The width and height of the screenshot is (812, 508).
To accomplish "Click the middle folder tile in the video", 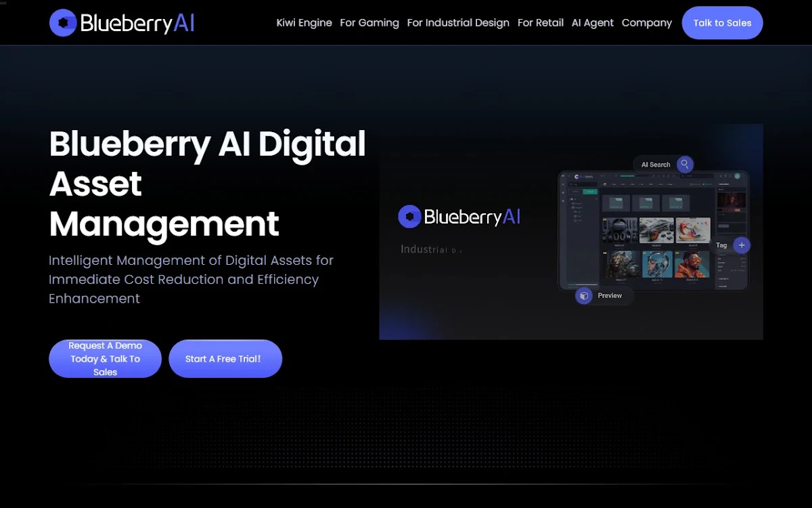I will click(646, 203).
